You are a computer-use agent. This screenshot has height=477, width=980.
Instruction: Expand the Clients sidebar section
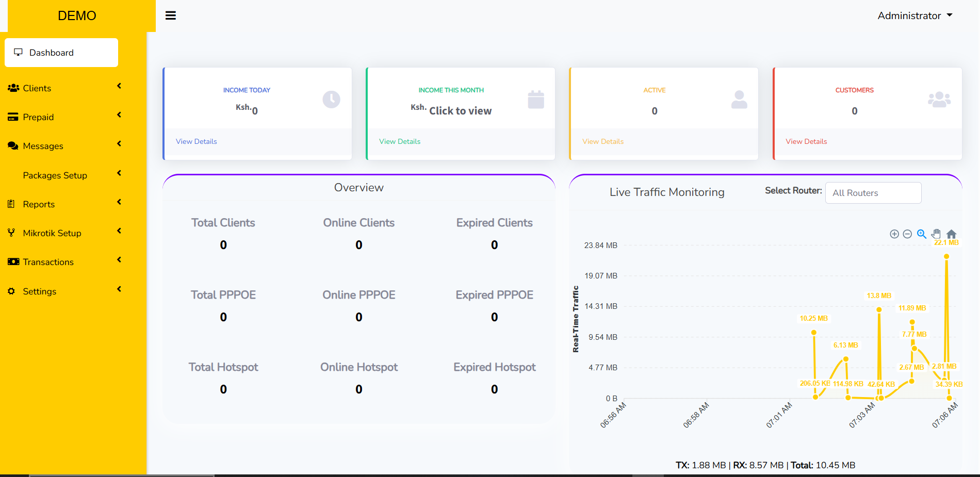(119, 86)
